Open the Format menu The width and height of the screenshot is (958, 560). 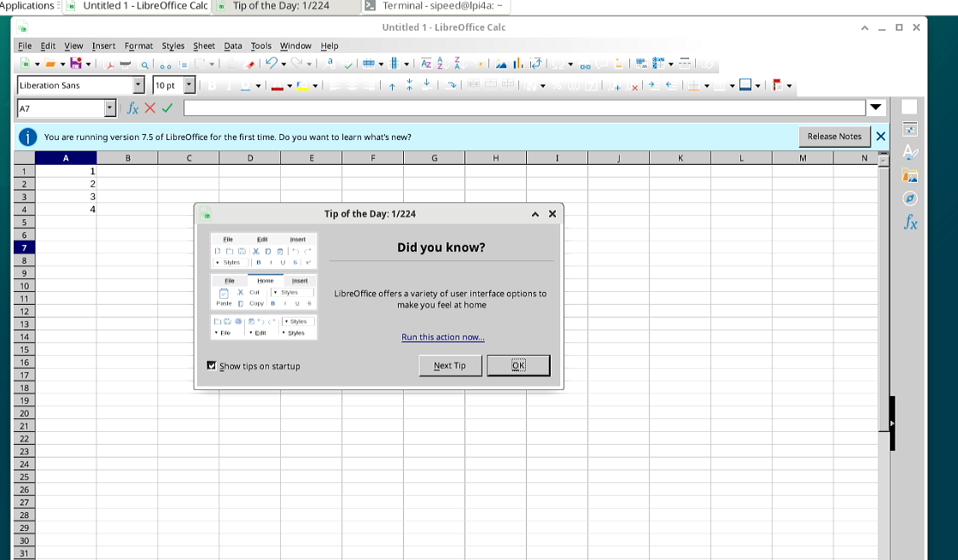(x=138, y=46)
